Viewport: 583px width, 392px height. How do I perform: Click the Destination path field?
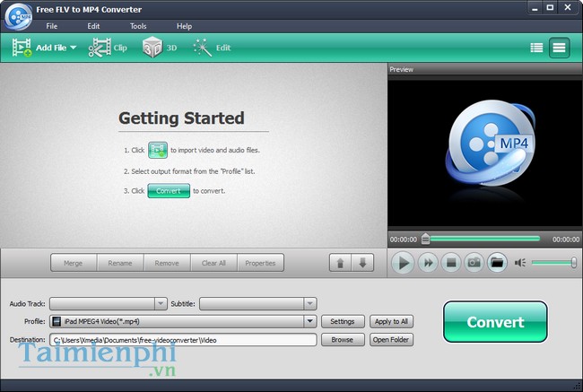pos(183,340)
